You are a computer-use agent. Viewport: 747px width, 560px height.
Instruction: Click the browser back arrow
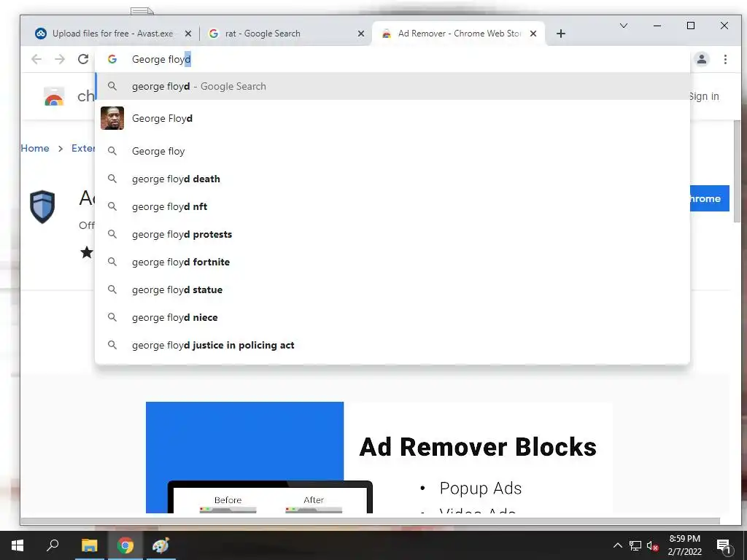tap(36, 59)
